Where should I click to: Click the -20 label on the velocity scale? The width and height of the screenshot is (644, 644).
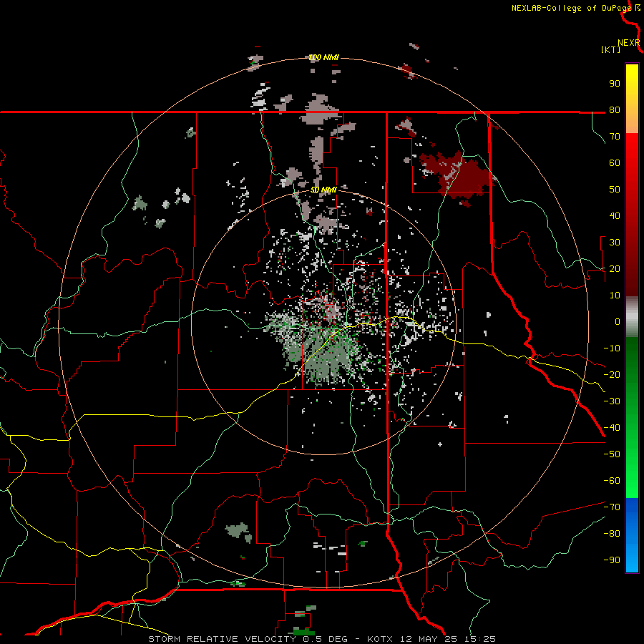612,374
